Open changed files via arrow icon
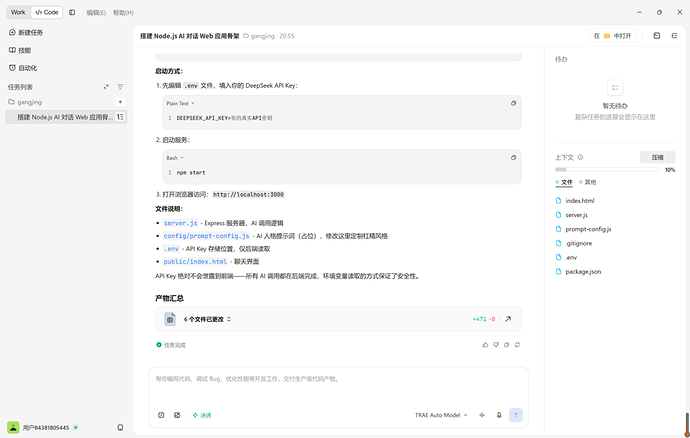The height and width of the screenshot is (438, 690). tap(508, 319)
